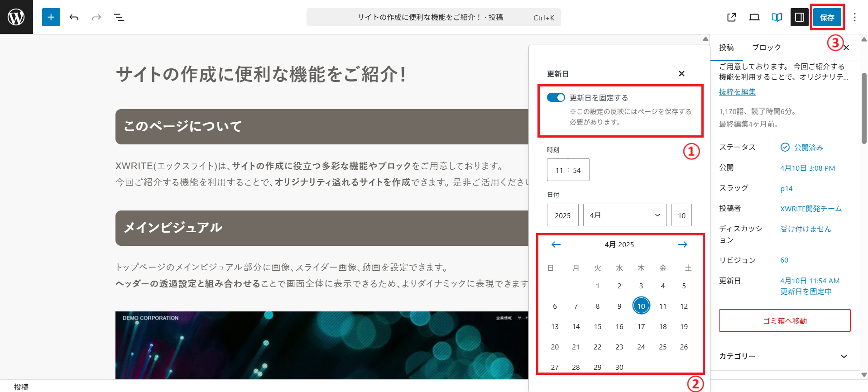Image resolution: width=868 pixels, height=392 pixels.
Task: Open the document overview list
Action: pos(119,17)
